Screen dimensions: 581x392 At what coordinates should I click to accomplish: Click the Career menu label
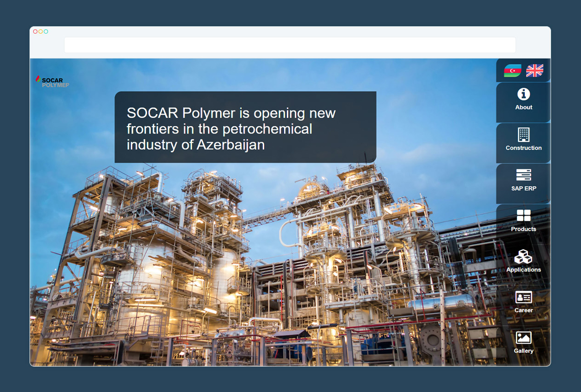pos(524,310)
